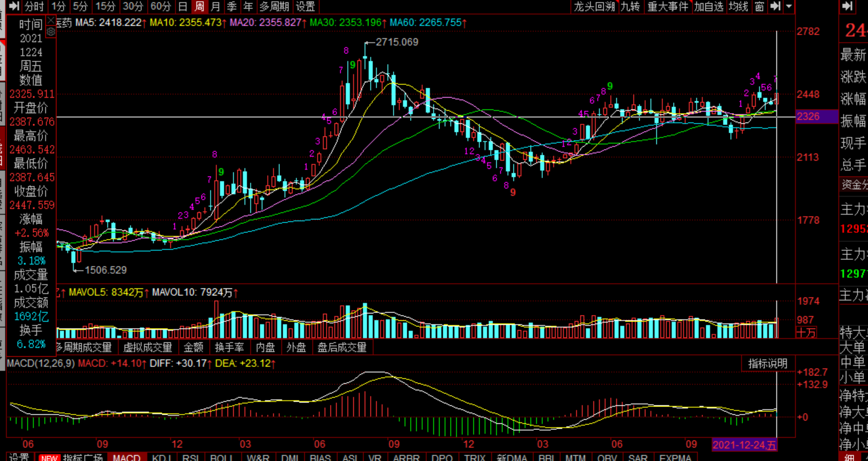Select the 1分 timeframe
Viewport: 868px width, 461px height.
[58, 7]
